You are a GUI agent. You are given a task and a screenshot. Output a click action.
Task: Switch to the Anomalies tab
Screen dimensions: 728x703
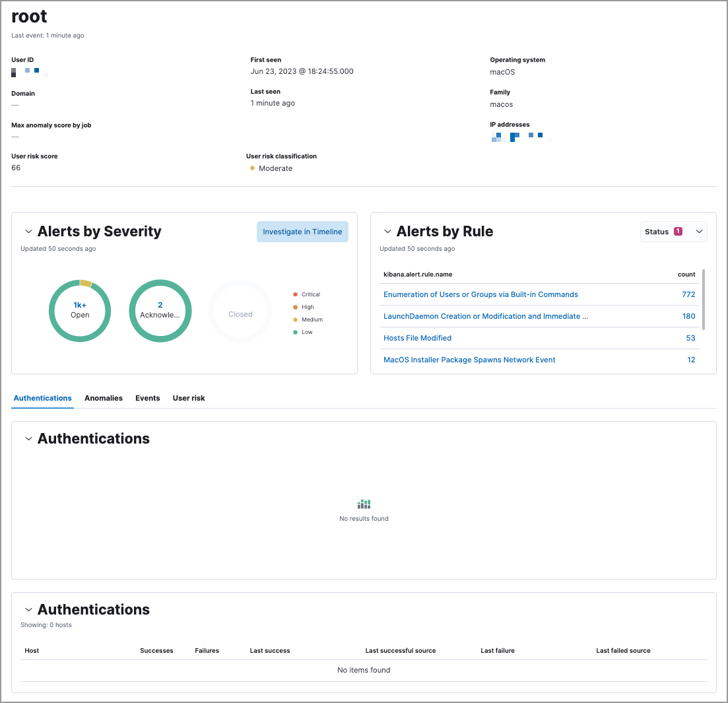[103, 398]
